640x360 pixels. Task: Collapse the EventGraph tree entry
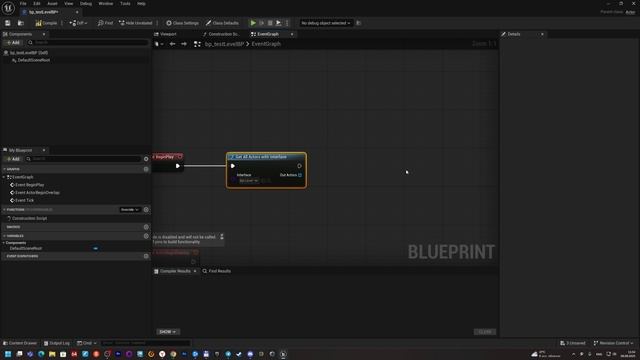4,177
